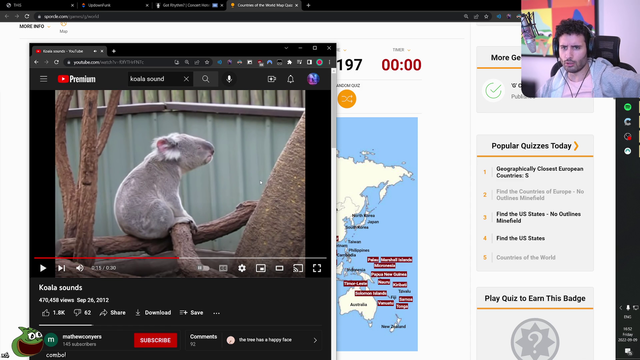Open a new tab in Sporcle window
Screen dimensions: 640x360
308,5
